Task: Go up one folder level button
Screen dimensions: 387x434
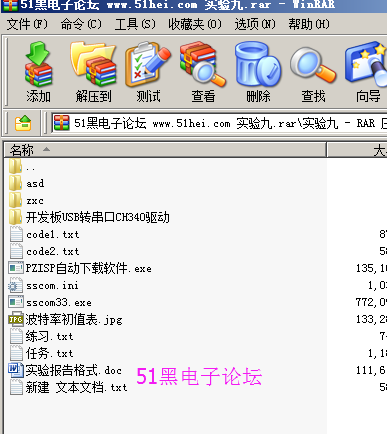Action: 23,123
